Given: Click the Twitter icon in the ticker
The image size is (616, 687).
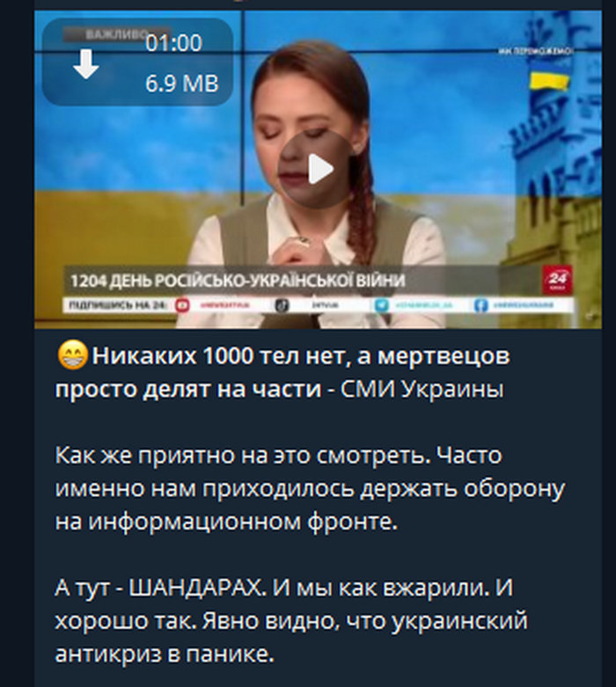Looking at the screenshot, I should coord(381,305).
